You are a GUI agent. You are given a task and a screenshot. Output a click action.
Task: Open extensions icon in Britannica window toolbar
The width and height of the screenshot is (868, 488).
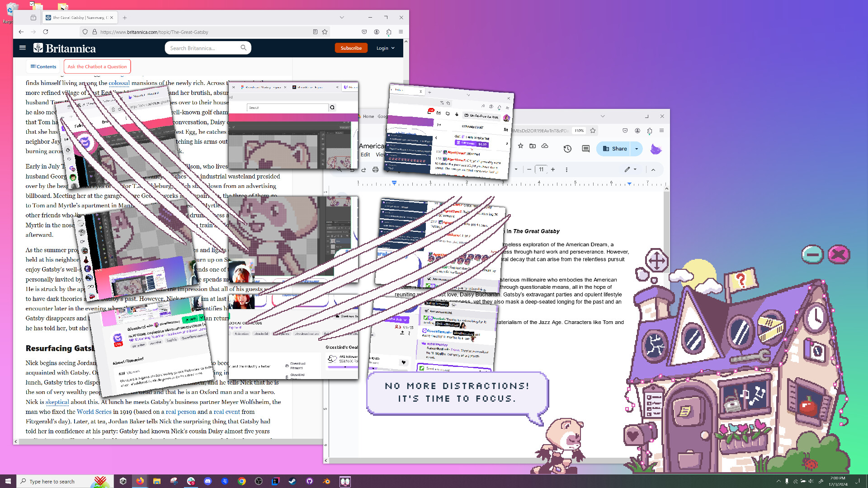click(x=389, y=32)
